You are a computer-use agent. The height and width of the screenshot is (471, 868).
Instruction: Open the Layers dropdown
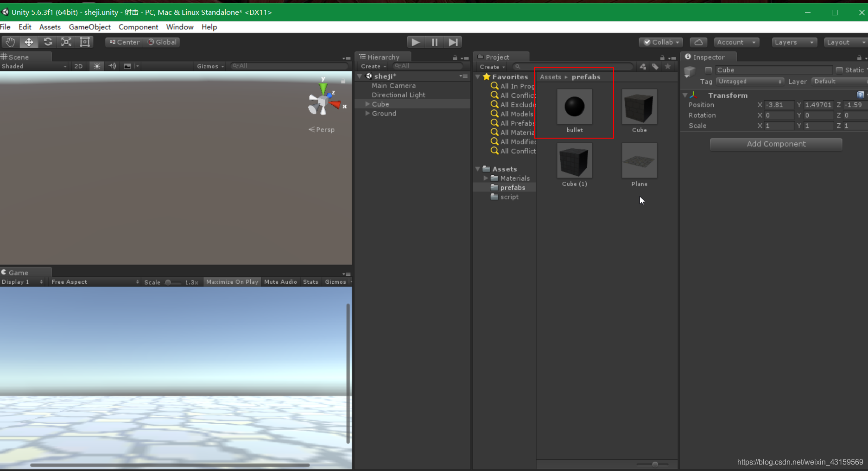tap(794, 42)
